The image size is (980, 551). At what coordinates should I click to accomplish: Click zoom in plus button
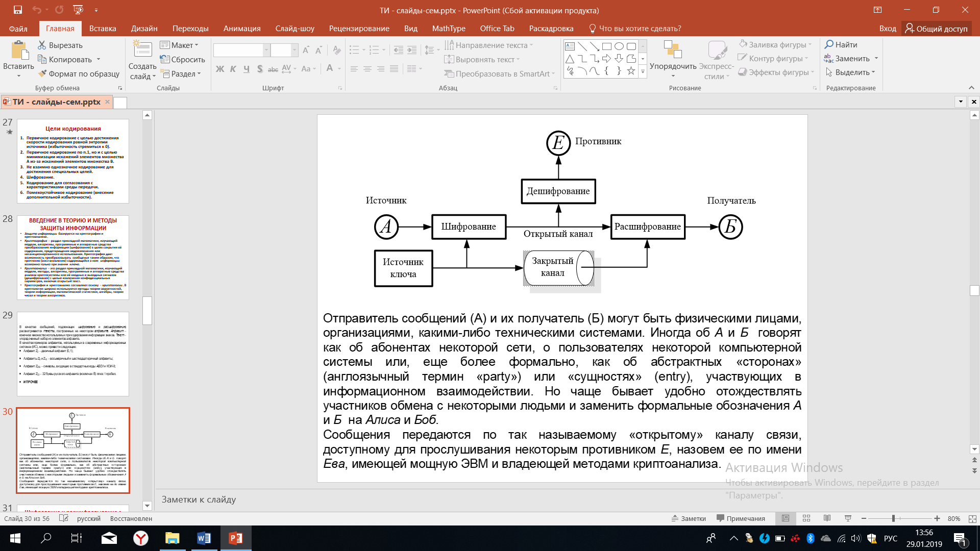click(937, 518)
